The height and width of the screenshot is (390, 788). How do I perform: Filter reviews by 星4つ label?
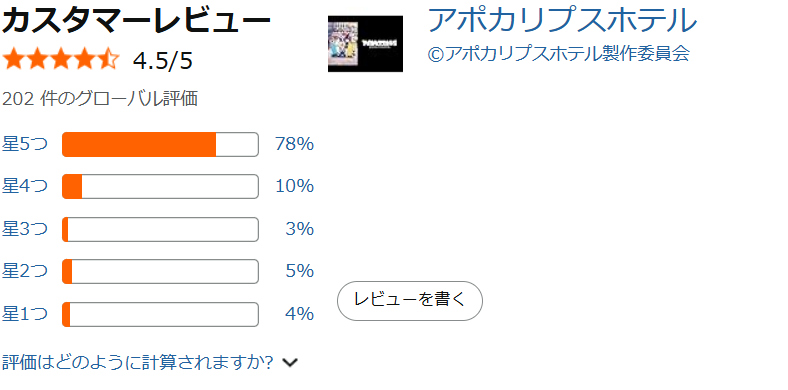point(25,186)
